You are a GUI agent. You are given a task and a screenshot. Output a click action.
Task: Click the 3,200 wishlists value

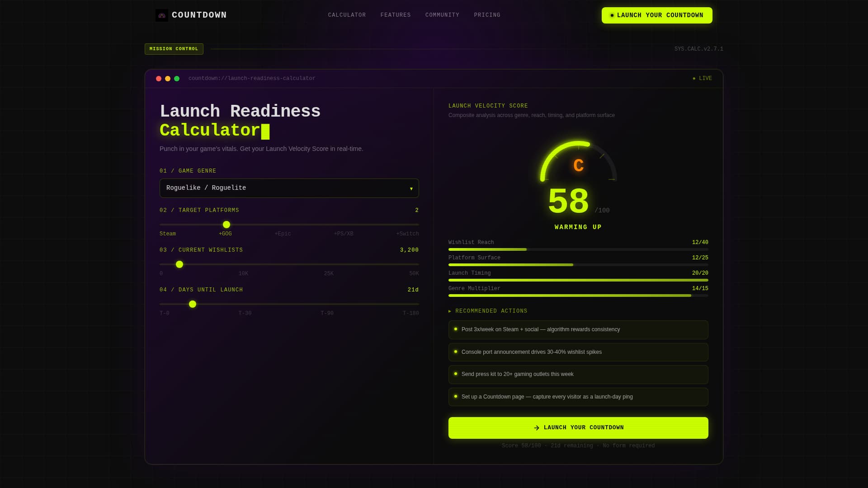tap(410, 250)
